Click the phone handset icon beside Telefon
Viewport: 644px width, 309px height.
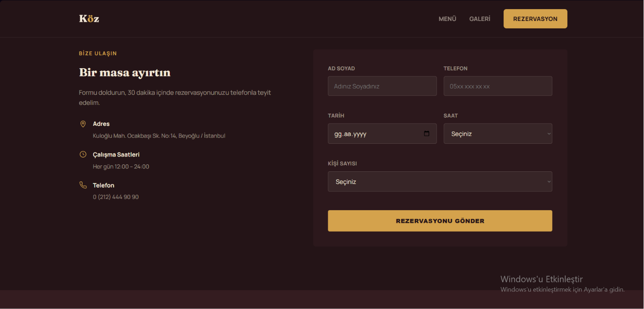pyautogui.click(x=83, y=185)
